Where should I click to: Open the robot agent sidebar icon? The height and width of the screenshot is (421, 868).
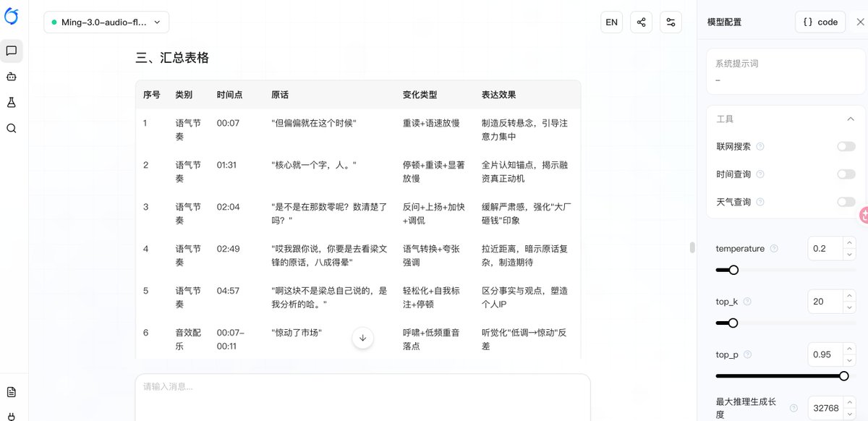(12, 76)
